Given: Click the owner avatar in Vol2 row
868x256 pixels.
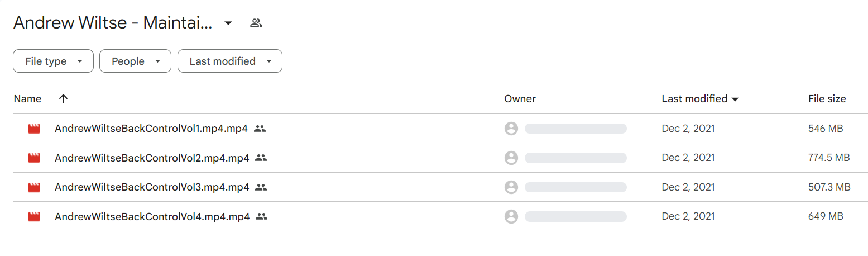Looking at the screenshot, I should coord(511,158).
